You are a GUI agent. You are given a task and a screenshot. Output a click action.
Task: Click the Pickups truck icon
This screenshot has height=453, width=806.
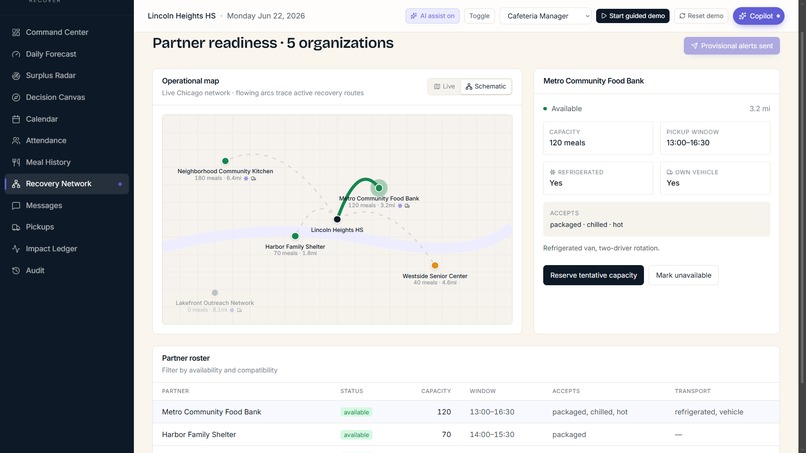coord(16,227)
